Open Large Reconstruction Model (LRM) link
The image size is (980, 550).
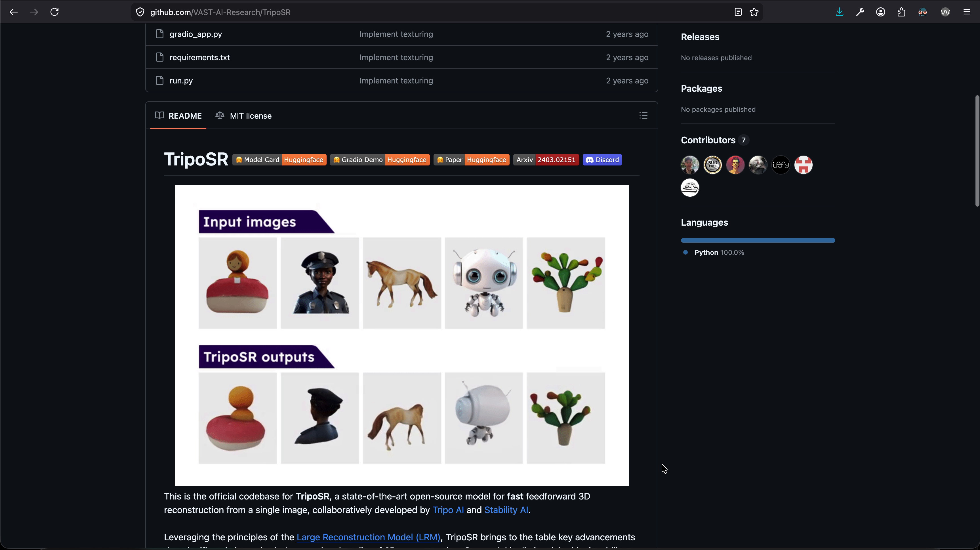(x=368, y=537)
